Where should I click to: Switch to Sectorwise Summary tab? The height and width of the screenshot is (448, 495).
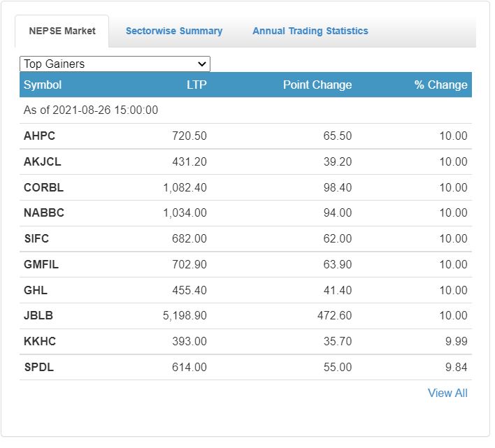(174, 31)
